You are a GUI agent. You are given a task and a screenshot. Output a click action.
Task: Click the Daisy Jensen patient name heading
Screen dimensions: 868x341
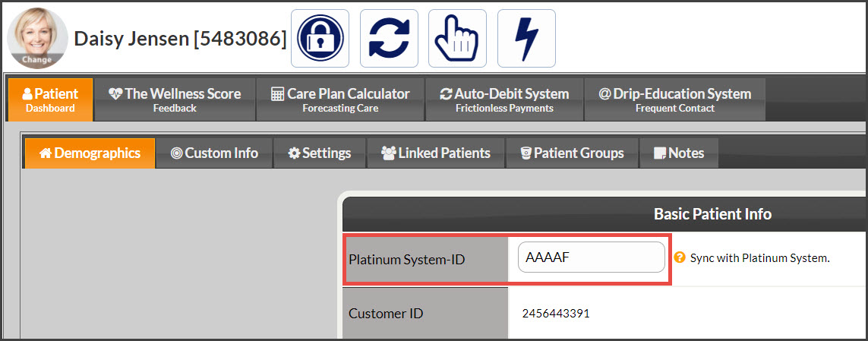point(180,39)
